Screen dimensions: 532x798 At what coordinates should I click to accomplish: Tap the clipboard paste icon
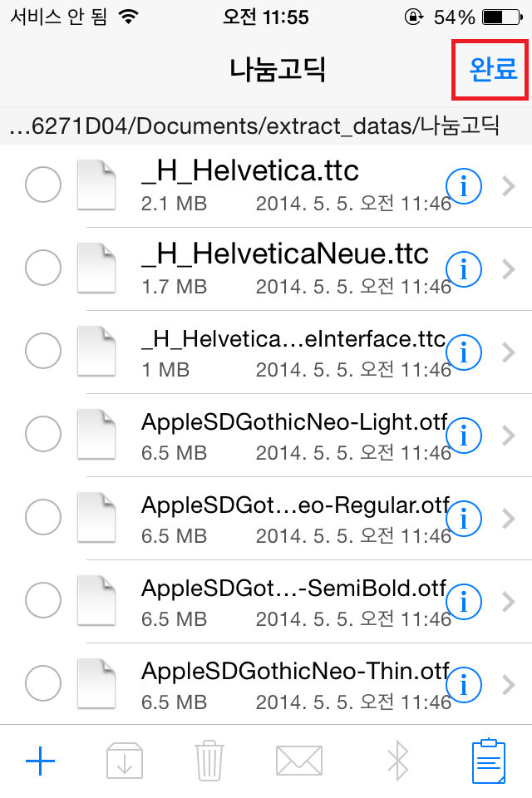pyautogui.click(x=488, y=761)
